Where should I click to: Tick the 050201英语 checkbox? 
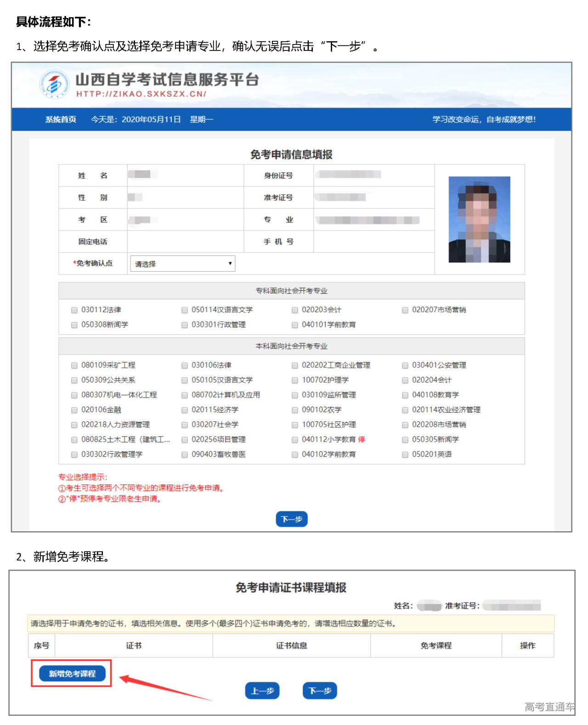coord(405,455)
